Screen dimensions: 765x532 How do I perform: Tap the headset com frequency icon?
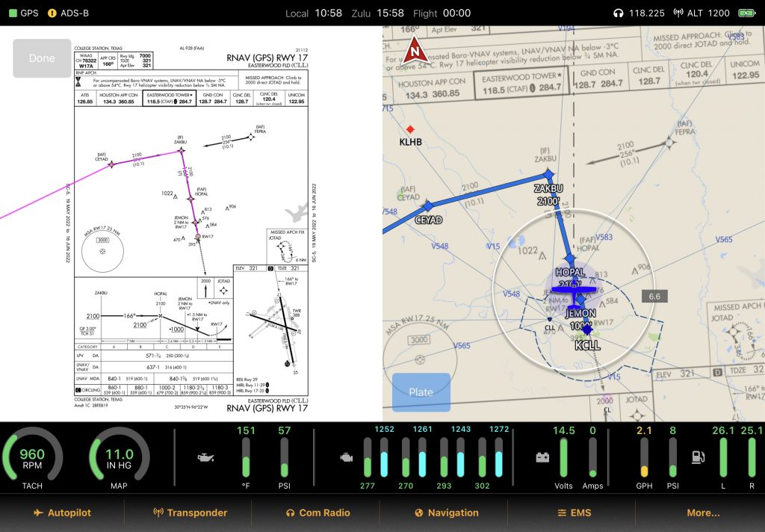[618, 13]
